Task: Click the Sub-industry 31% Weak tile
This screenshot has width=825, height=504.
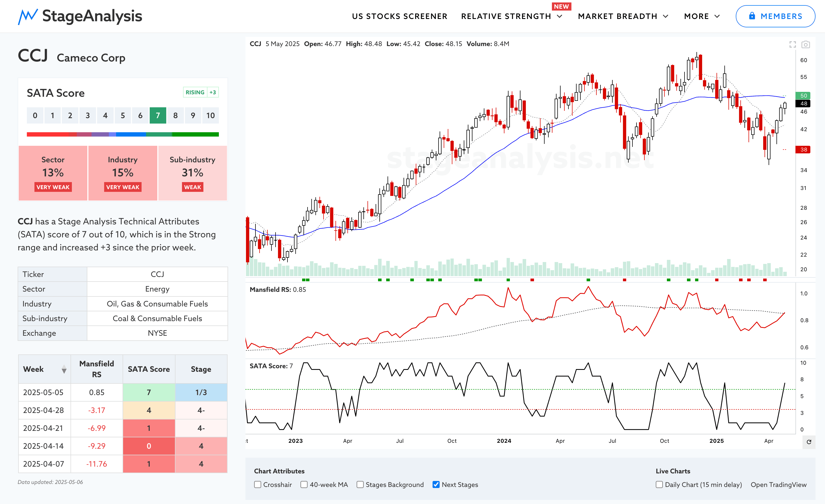Action: (193, 173)
